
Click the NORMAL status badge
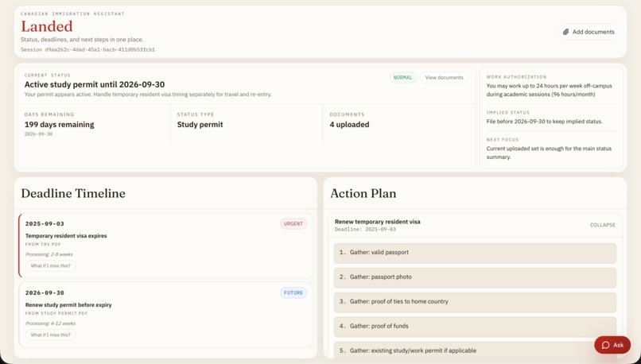click(402, 78)
